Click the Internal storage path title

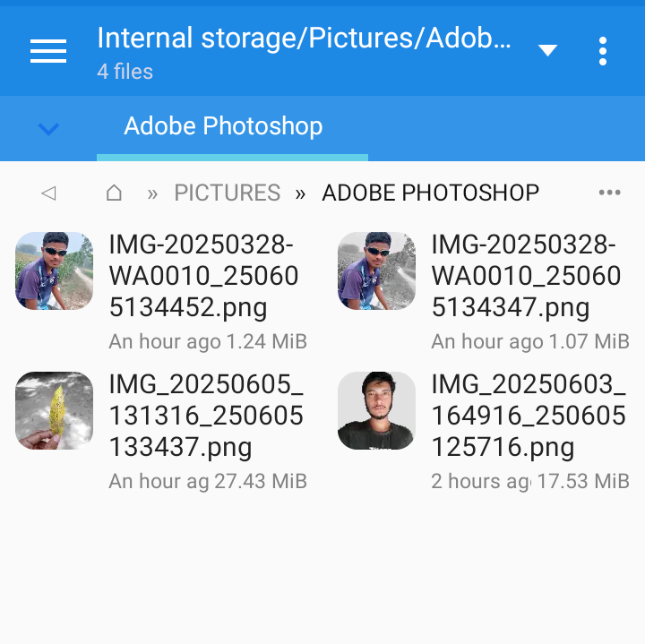tap(304, 39)
